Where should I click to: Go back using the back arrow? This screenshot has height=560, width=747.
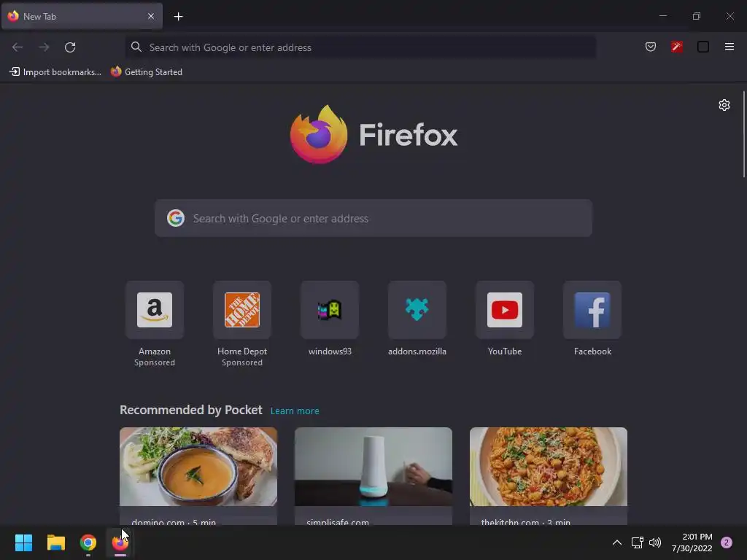(18, 47)
